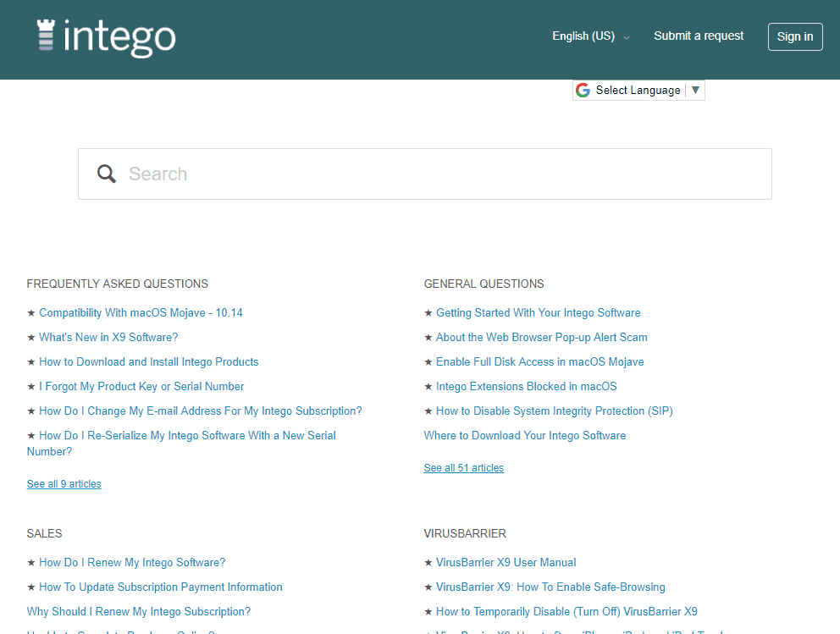Click the star next to Getting Started With Your Intego Software
840x634 pixels.
428,312
